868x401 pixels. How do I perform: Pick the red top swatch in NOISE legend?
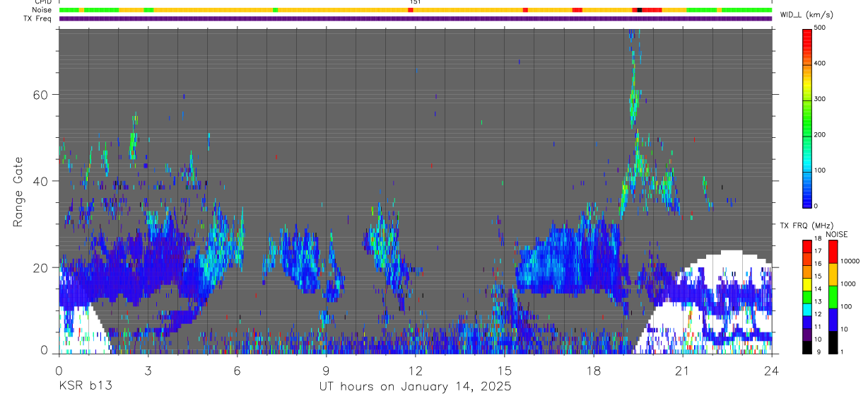point(832,251)
